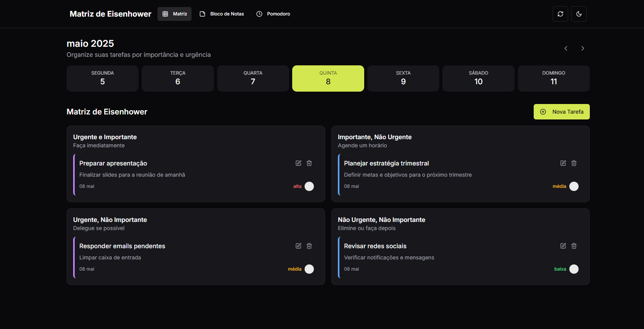Viewport: 644px width, 329px height.
Task: Delete the Responder emails pendentes task
Action: pyautogui.click(x=309, y=246)
